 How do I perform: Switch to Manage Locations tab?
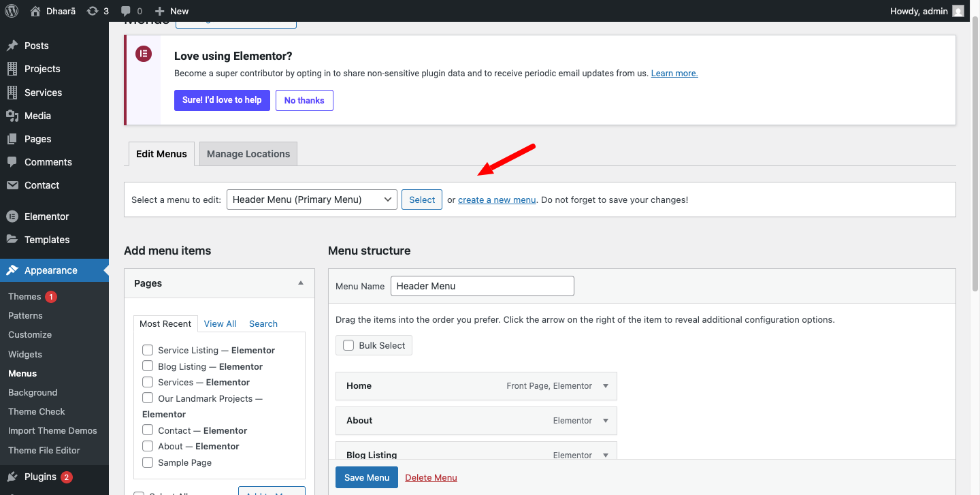(x=248, y=154)
